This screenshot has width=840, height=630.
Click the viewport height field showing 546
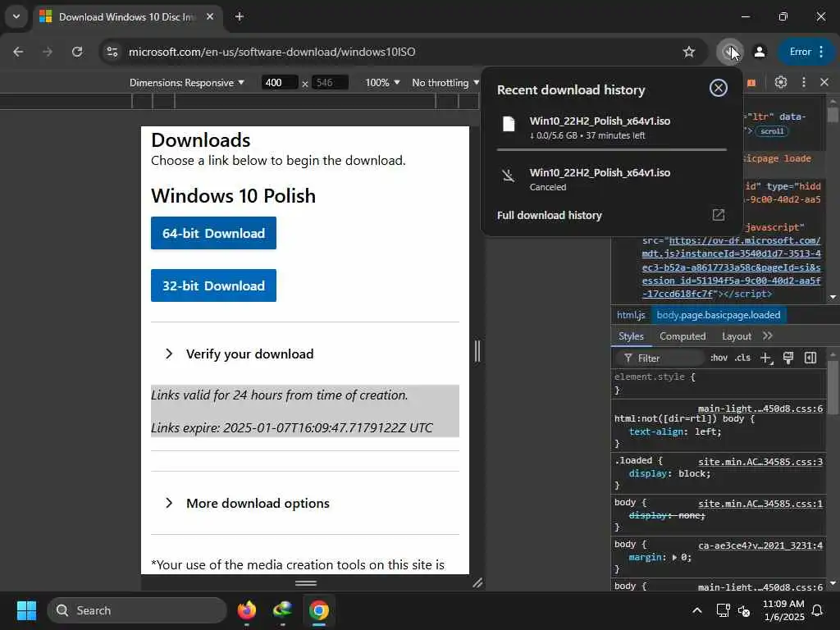(x=330, y=83)
